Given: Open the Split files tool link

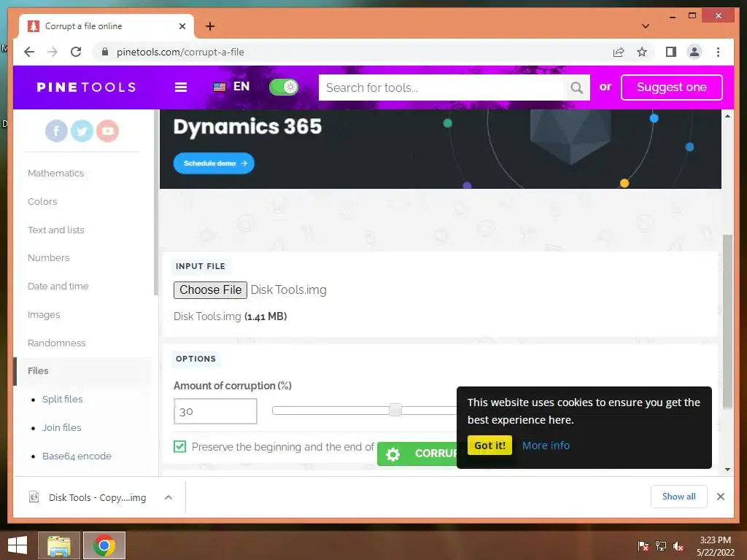Looking at the screenshot, I should point(63,399).
